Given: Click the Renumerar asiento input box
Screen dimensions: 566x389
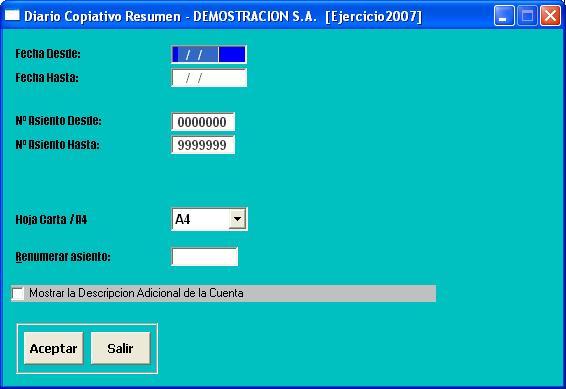Looking at the screenshot, I should pyautogui.click(x=205, y=257).
